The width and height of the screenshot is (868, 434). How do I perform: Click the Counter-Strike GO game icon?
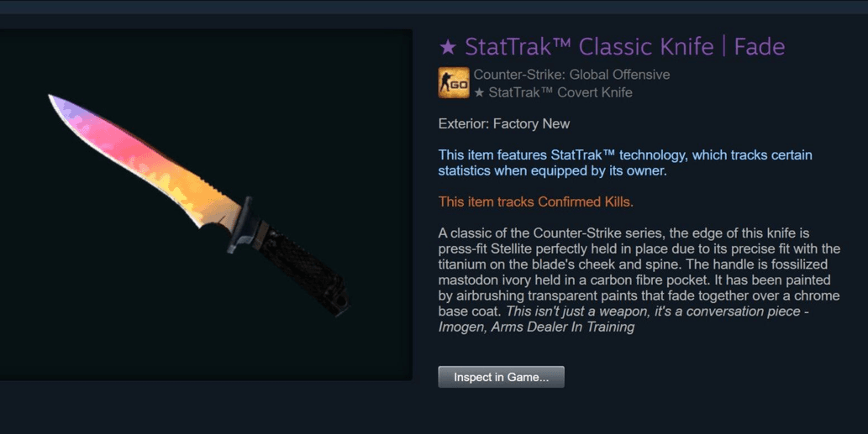tap(454, 83)
